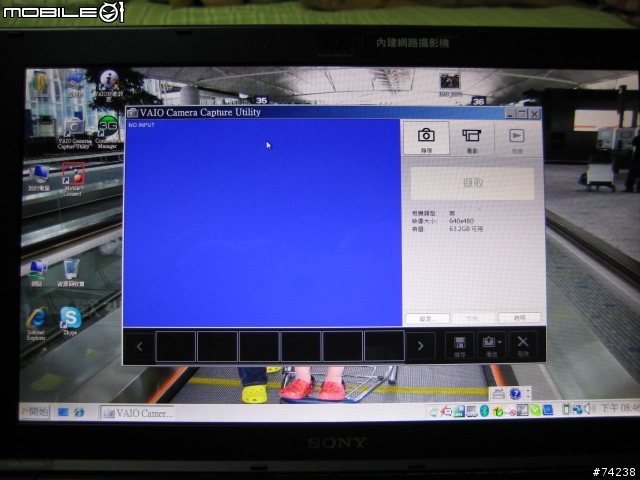This screenshot has width=640, height=480.
Task: Open the desktop icon beside Arcsoft
Action: 75,84
